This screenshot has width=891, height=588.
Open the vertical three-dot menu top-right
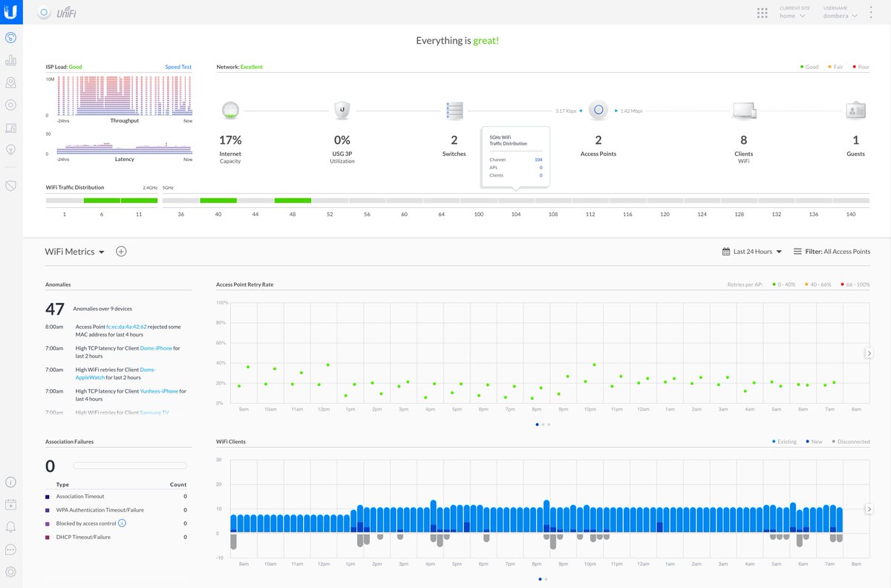pyautogui.click(x=871, y=13)
